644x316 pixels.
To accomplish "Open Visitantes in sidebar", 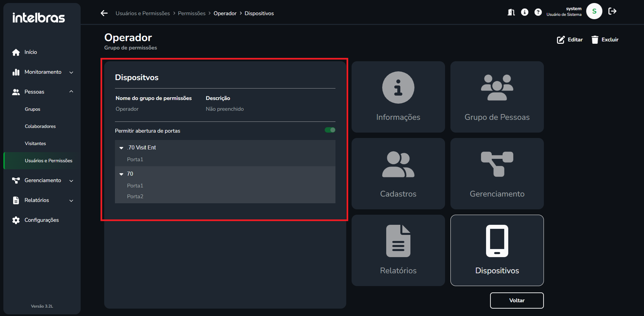I will [x=35, y=143].
